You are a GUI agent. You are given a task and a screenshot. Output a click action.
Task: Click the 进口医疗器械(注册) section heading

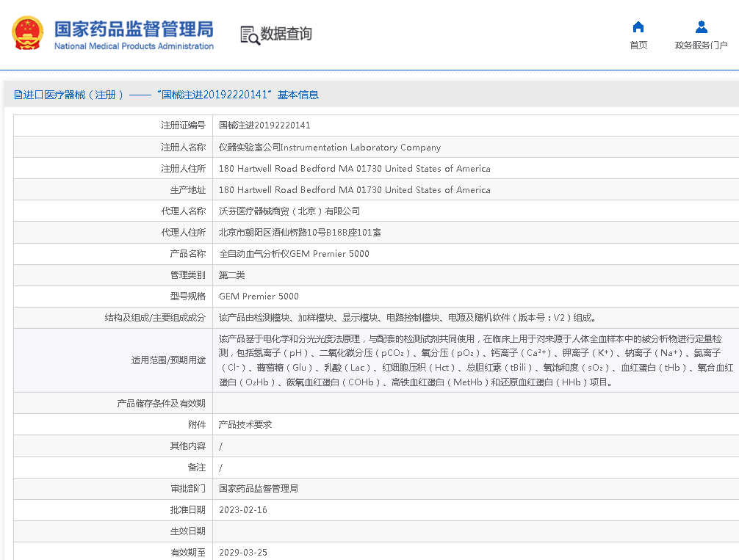pyautogui.click(x=73, y=95)
